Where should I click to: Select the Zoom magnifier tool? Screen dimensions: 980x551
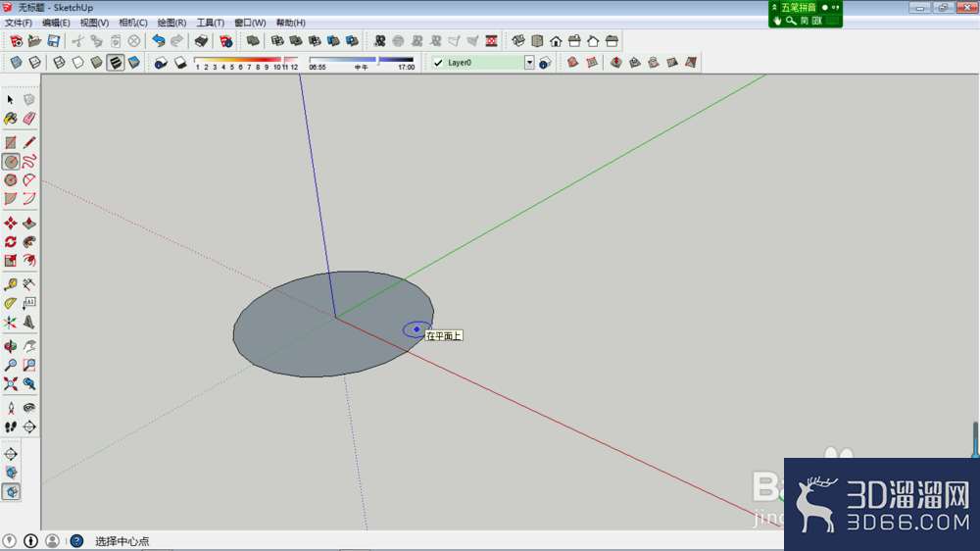click(x=11, y=365)
